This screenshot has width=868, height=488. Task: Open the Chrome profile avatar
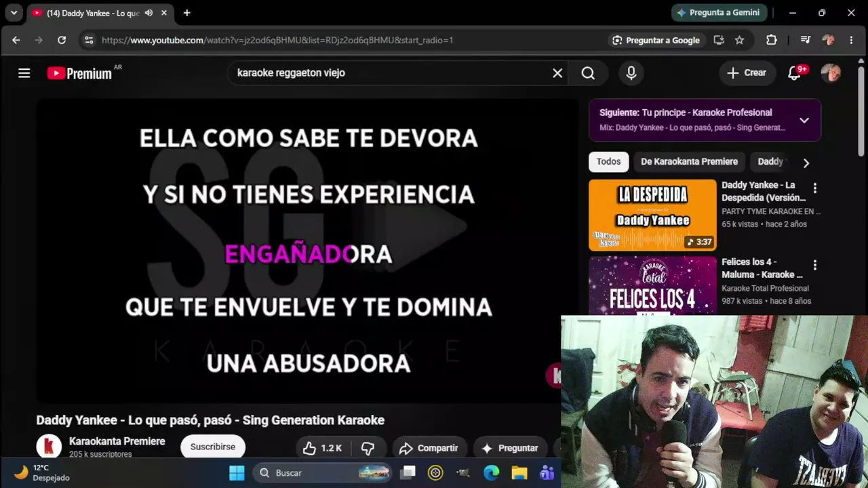[828, 40]
